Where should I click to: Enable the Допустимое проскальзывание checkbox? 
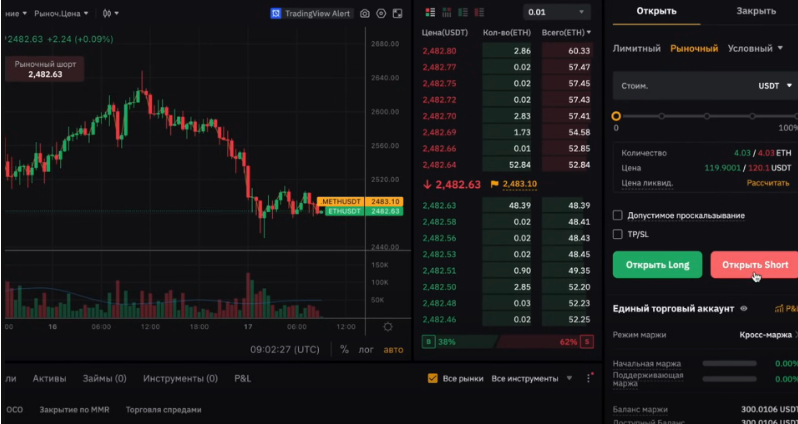tap(617, 215)
